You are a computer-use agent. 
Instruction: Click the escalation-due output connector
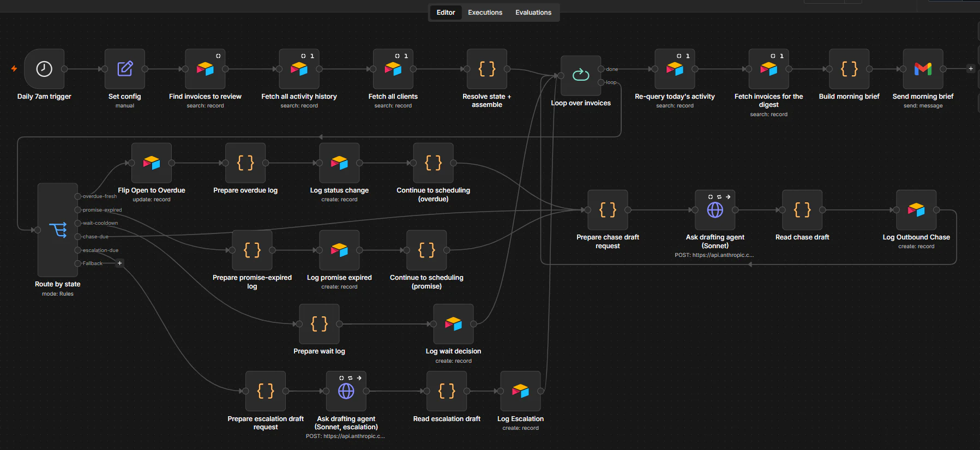pos(78,250)
